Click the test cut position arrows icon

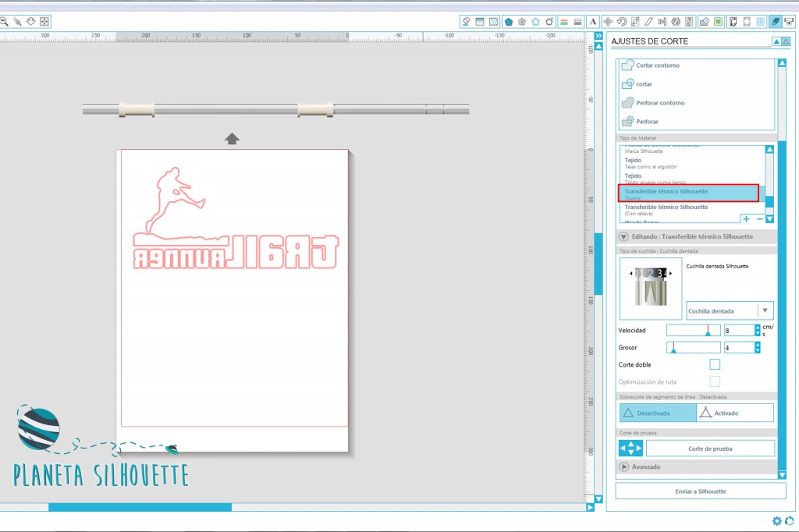tap(630, 449)
